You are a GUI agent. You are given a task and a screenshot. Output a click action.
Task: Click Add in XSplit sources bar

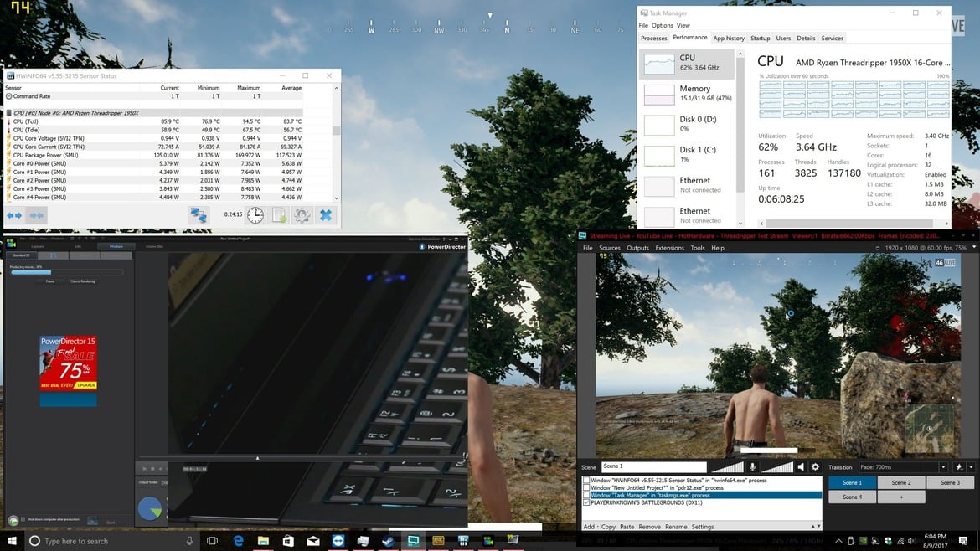tap(590, 527)
